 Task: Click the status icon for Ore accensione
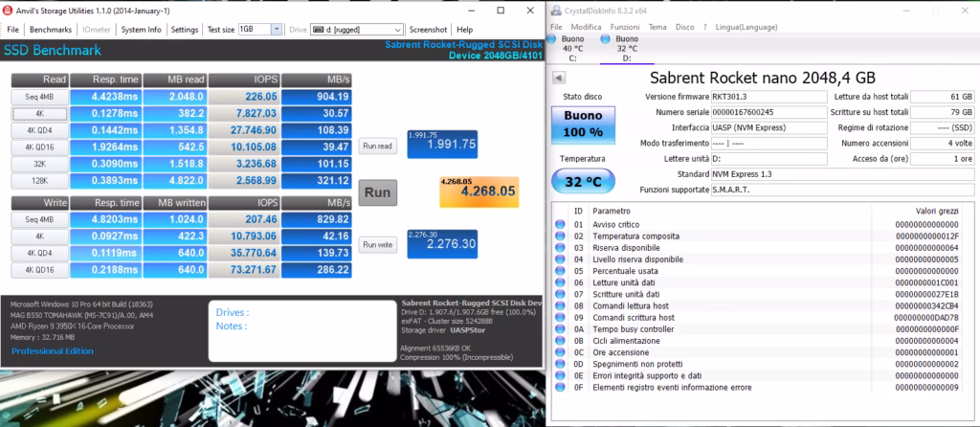point(560,352)
